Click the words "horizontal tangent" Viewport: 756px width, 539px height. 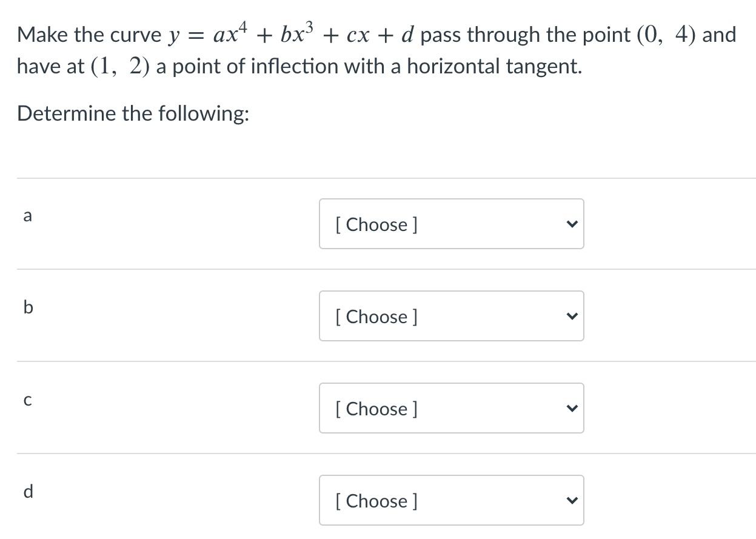point(493,66)
